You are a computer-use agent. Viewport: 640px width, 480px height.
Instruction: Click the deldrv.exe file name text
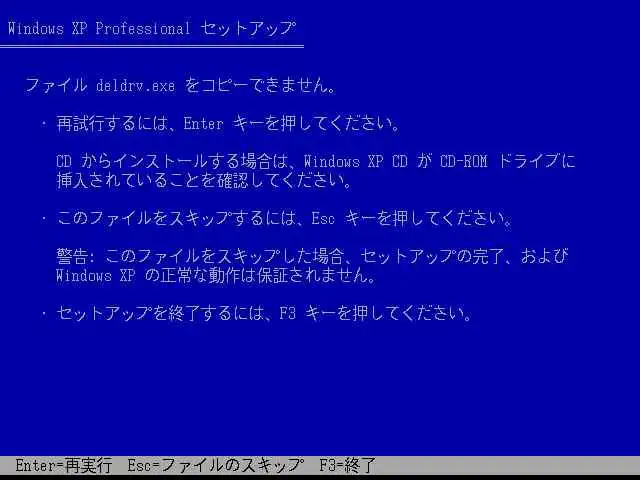[x=136, y=85]
